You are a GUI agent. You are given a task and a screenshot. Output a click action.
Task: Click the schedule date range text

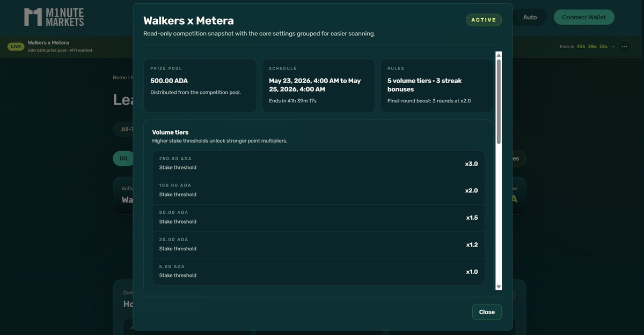point(315,85)
